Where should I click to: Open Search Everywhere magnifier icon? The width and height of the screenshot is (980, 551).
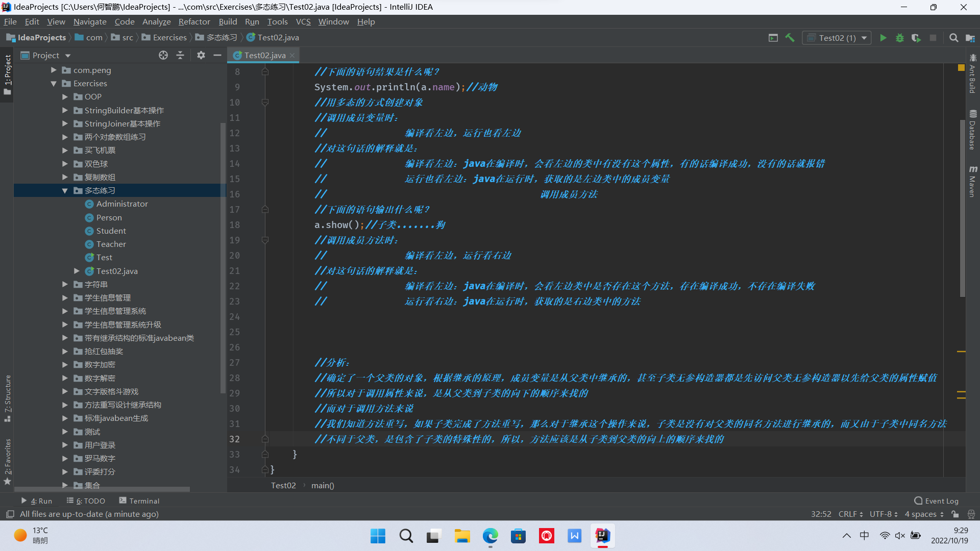click(x=953, y=38)
